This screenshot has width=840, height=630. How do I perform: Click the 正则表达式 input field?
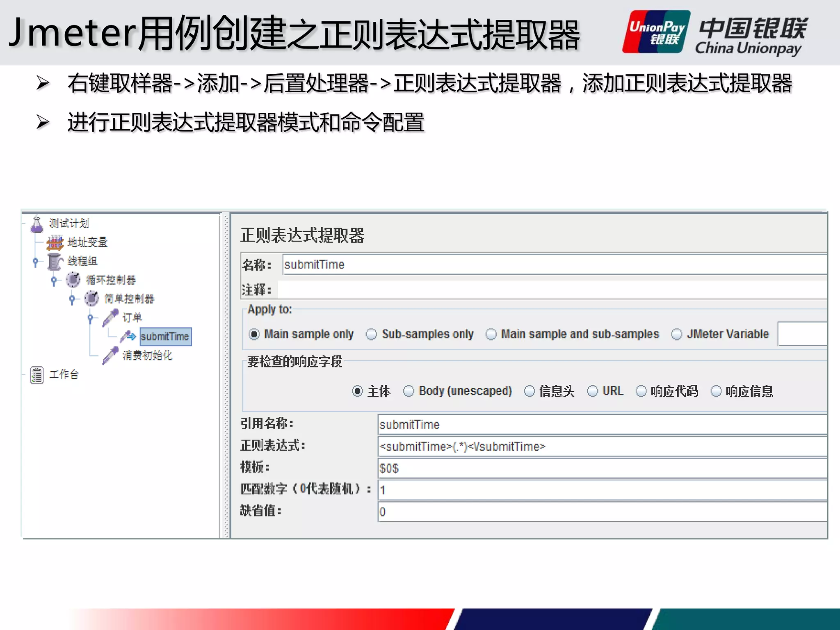tap(602, 446)
